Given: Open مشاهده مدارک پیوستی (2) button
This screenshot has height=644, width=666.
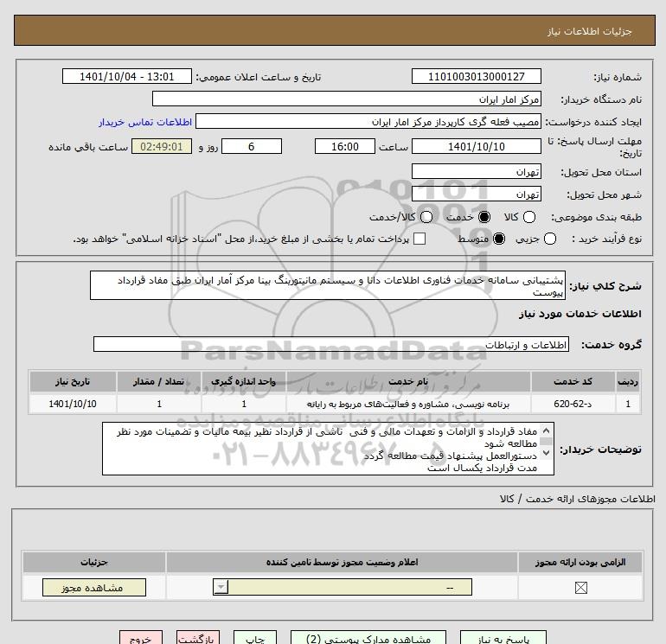Looking at the screenshot, I should click(x=368, y=638).
